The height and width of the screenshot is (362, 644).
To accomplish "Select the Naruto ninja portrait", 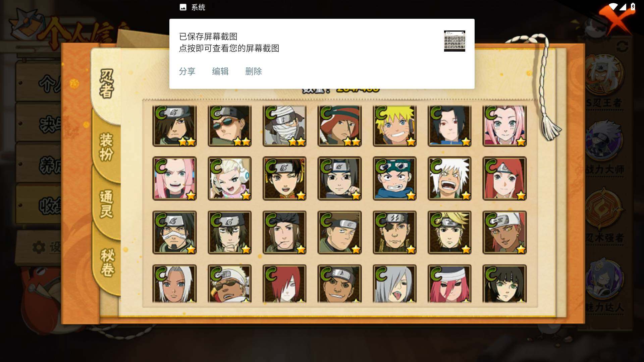I will [394, 126].
